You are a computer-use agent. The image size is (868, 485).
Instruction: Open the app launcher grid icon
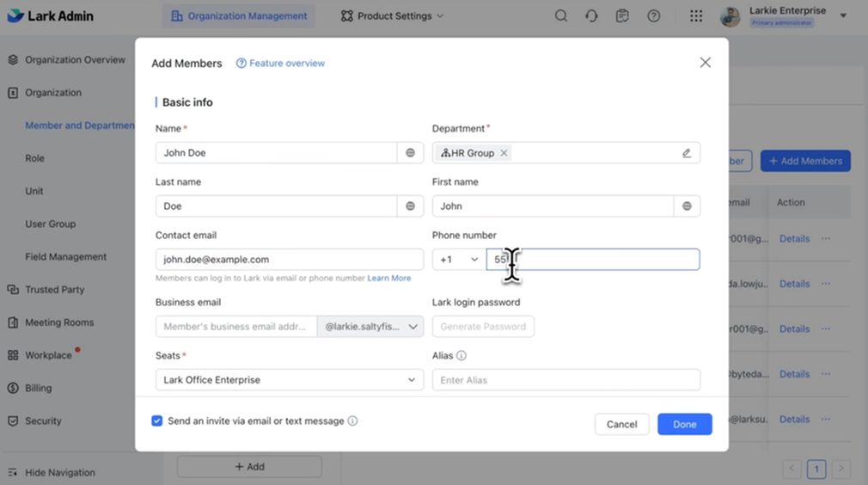(x=696, y=16)
